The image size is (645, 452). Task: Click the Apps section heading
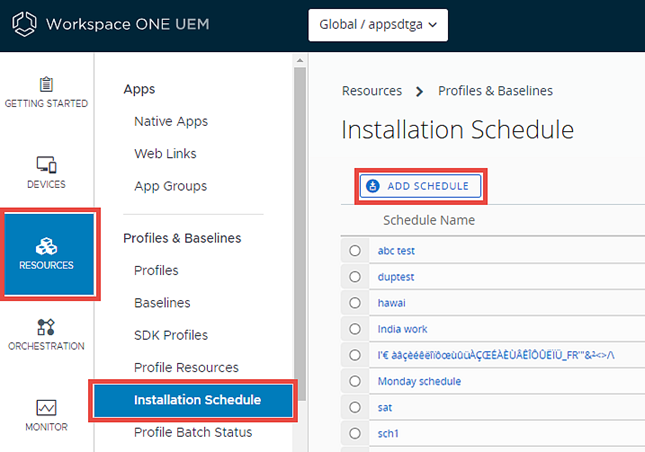pyautogui.click(x=139, y=89)
